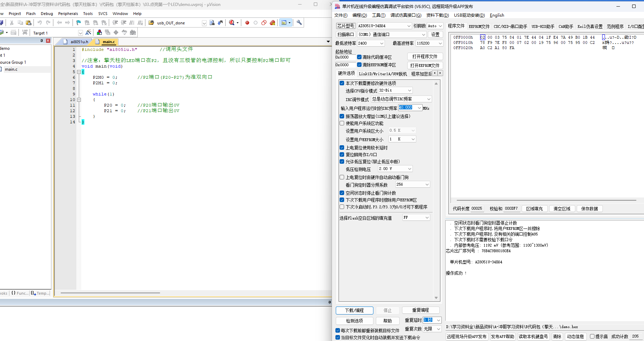Click the 扫描串口 button

click(345, 34)
